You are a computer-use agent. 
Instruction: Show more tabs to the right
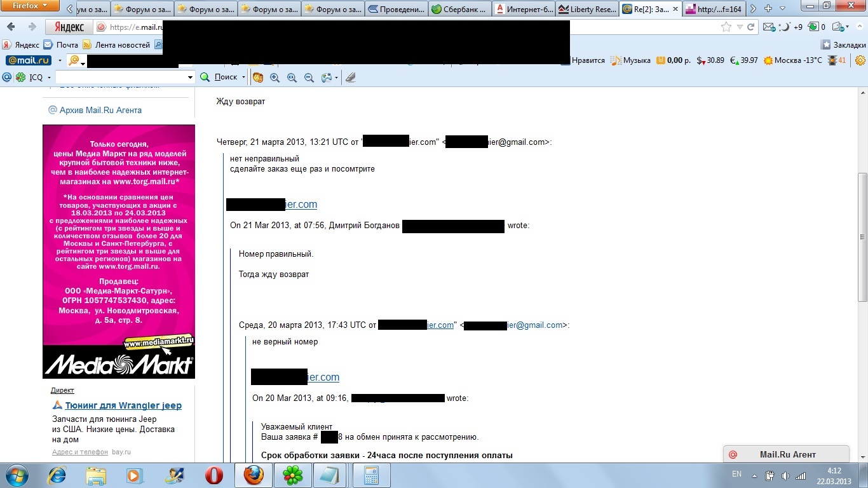click(x=753, y=8)
